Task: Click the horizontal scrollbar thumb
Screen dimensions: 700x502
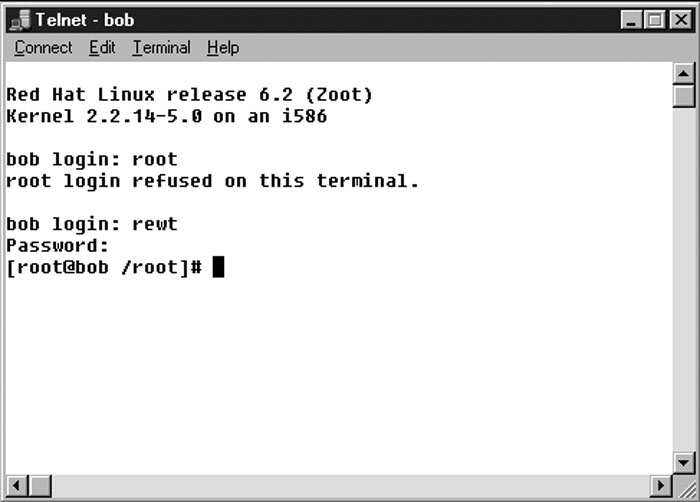Action: click(x=40, y=485)
